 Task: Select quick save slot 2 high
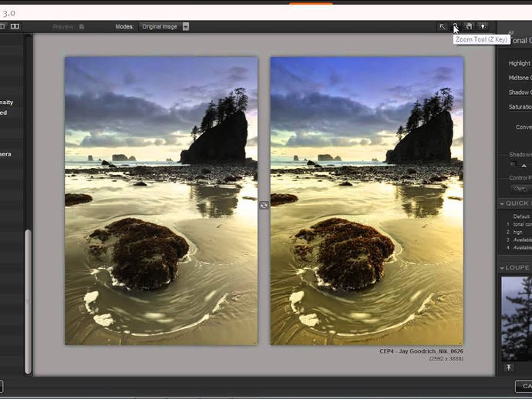(515, 232)
